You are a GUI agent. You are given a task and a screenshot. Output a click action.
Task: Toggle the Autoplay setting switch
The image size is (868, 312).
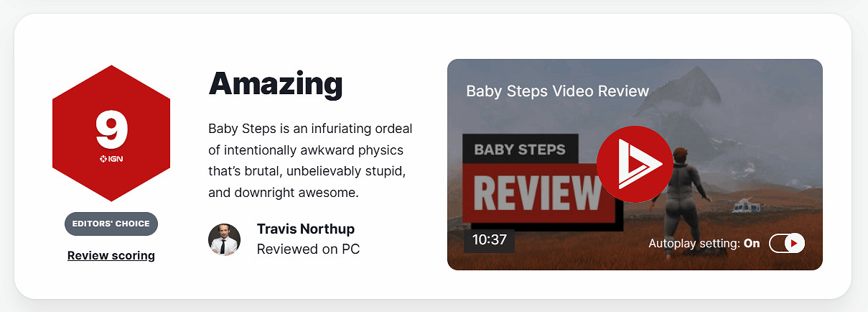[x=787, y=244]
